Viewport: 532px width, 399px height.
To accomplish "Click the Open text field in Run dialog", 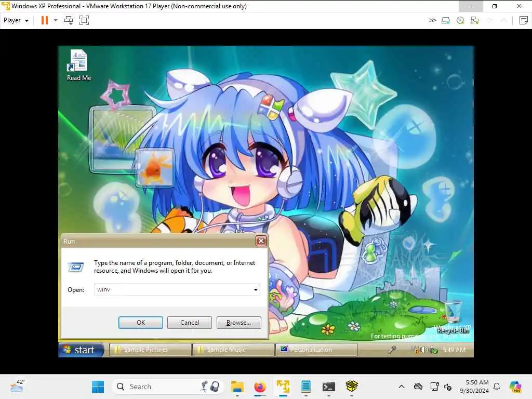I will (x=174, y=289).
